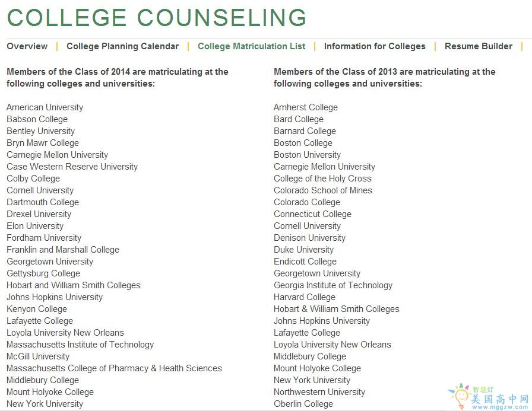Click Amherst College in 2013 list
Screen dimensions: 532x411
click(x=305, y=107)
